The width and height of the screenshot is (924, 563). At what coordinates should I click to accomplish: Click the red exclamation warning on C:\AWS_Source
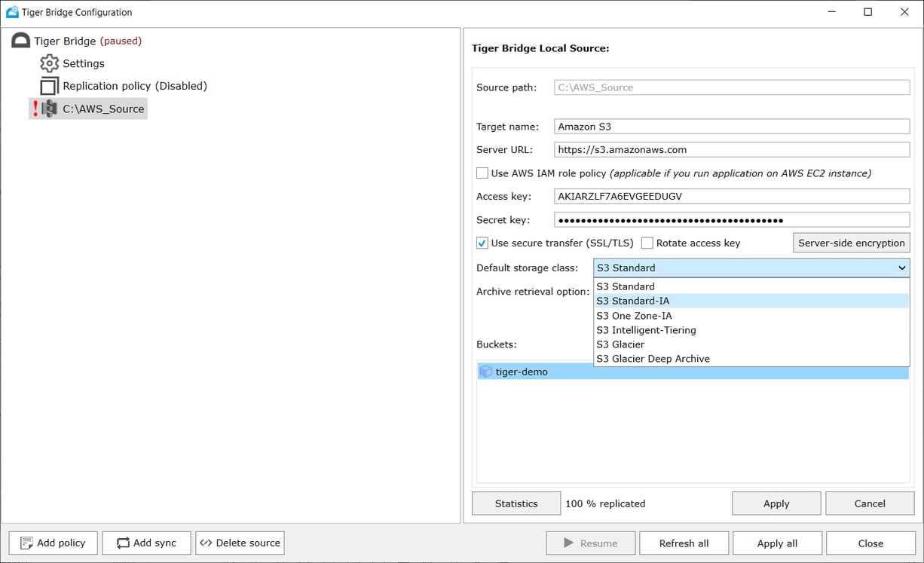coord(35,109)
